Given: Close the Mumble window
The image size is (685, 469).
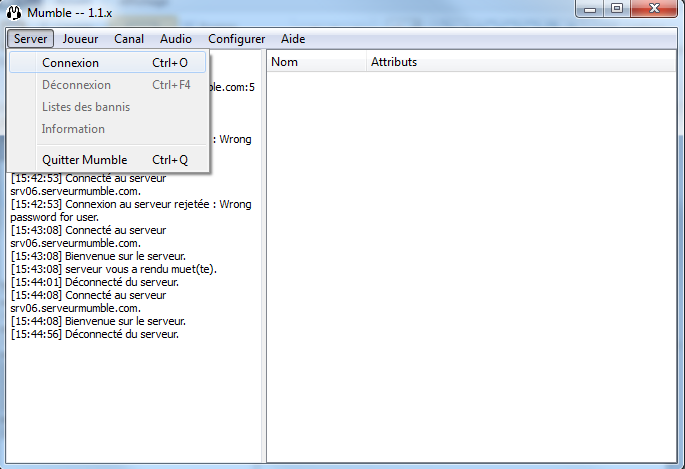Looking at the screenshot, I should (x=654, y=9).
